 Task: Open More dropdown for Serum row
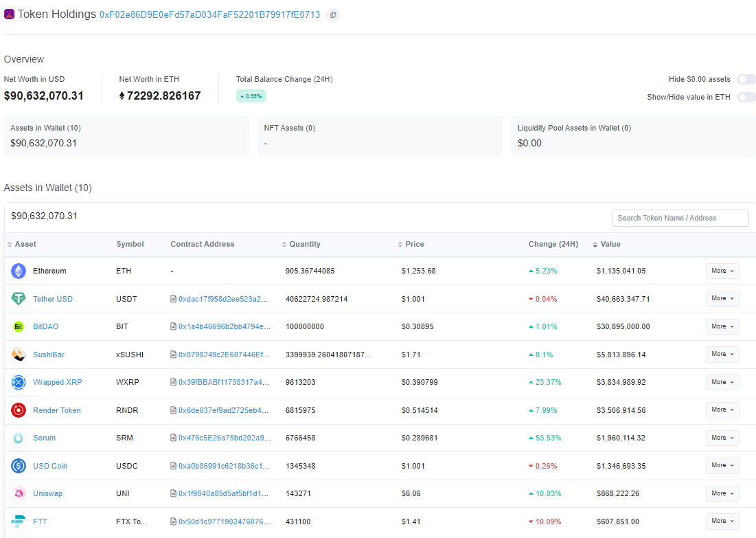722,438
